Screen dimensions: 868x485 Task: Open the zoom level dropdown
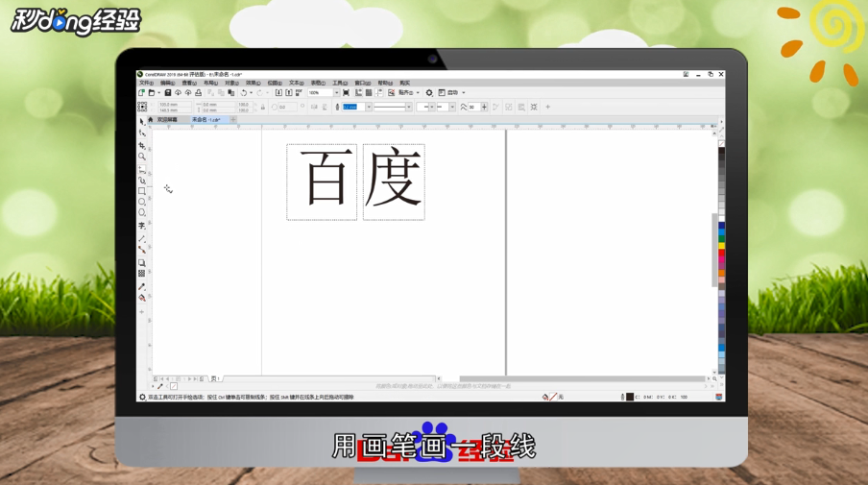pos(337,92)
